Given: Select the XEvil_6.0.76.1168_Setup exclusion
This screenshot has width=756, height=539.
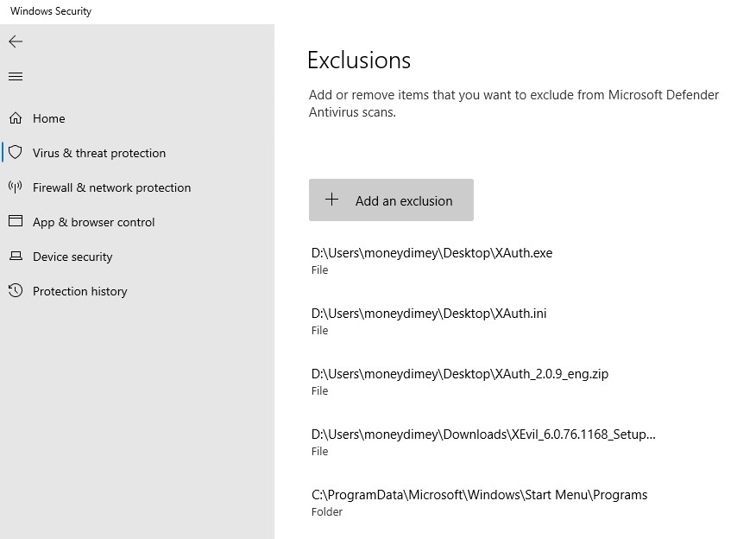Looking at the screenshot, I should [482, 441].
